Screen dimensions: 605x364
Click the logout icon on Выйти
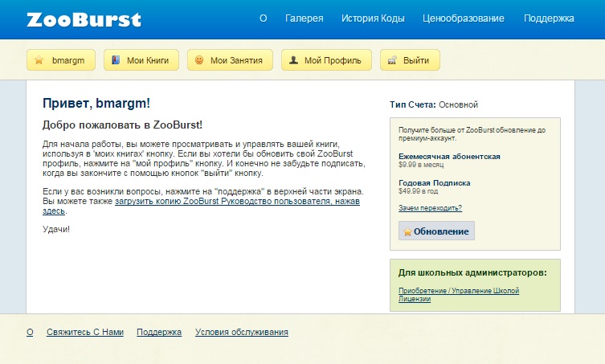point(392,60)
